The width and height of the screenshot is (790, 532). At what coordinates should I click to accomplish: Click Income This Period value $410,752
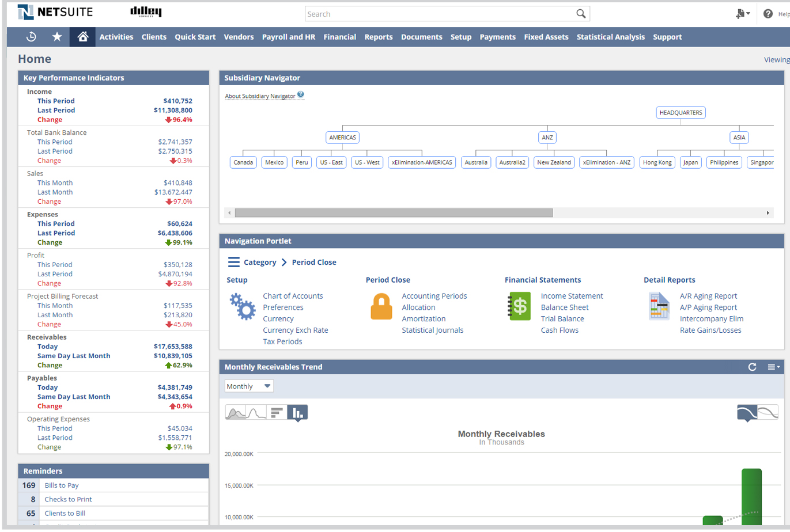coord(177,101)
